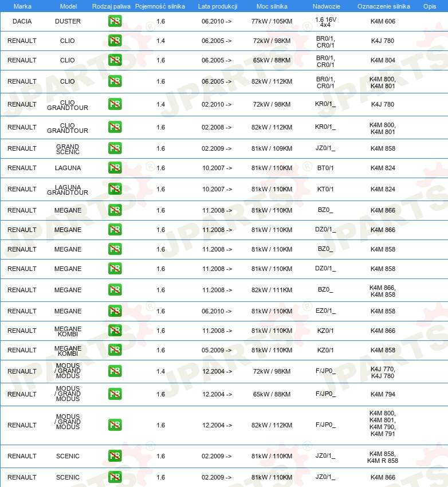Click the 82kW / 111KM power cell
Viewport: 448px width, 487px height.
click(272, 290)
